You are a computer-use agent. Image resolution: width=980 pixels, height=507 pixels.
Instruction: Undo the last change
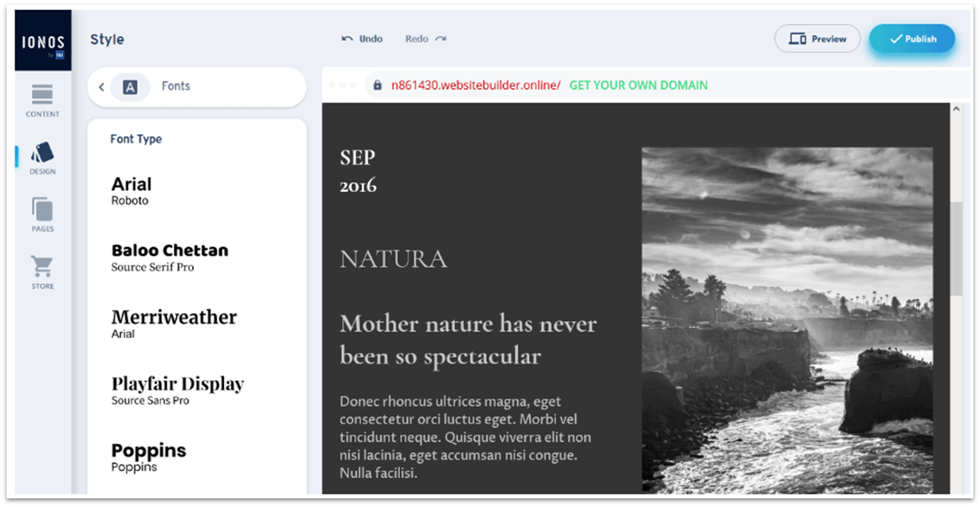[x=362, y=39]
